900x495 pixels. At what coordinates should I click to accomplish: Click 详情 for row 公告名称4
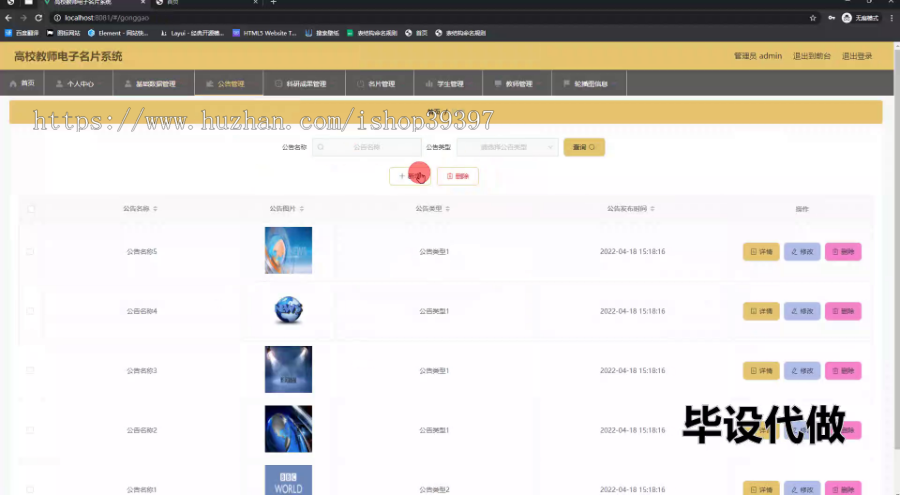[x=761, y=311]
